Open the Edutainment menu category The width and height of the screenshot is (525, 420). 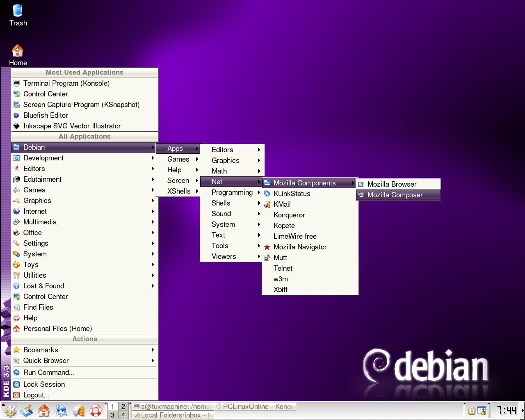tap(84, 179)
